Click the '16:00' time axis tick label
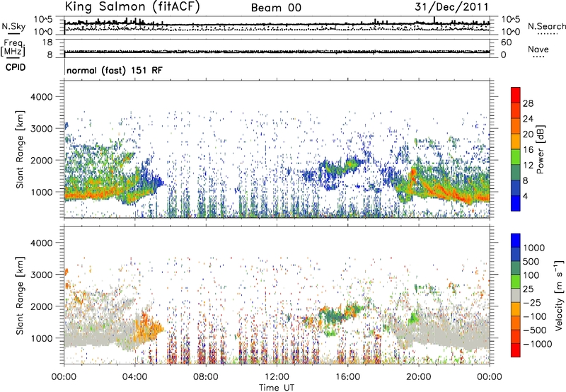 point(348,377)
